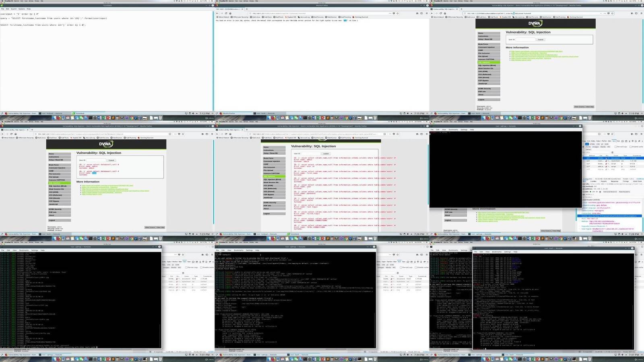Click bookmark star in 7:19 PM screenshot's URL bar
Screen dimensions: 644x362
pyautogui.click(x=612, y=13)
